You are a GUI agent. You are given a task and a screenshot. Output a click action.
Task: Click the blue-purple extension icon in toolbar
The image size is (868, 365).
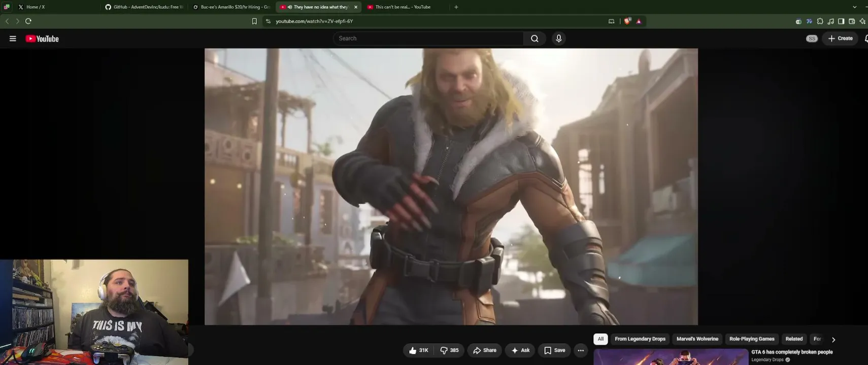pos(809,21)
